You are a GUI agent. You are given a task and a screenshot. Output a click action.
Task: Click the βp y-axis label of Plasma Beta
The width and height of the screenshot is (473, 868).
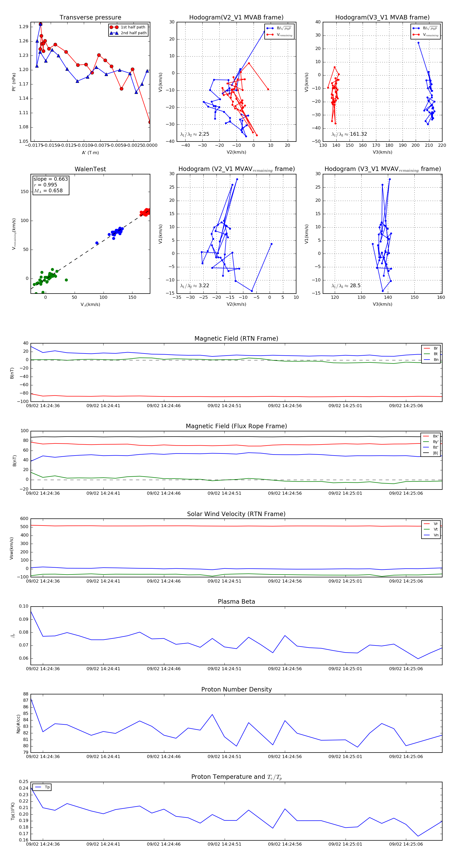pyautogui.click(x=13, y=636)
